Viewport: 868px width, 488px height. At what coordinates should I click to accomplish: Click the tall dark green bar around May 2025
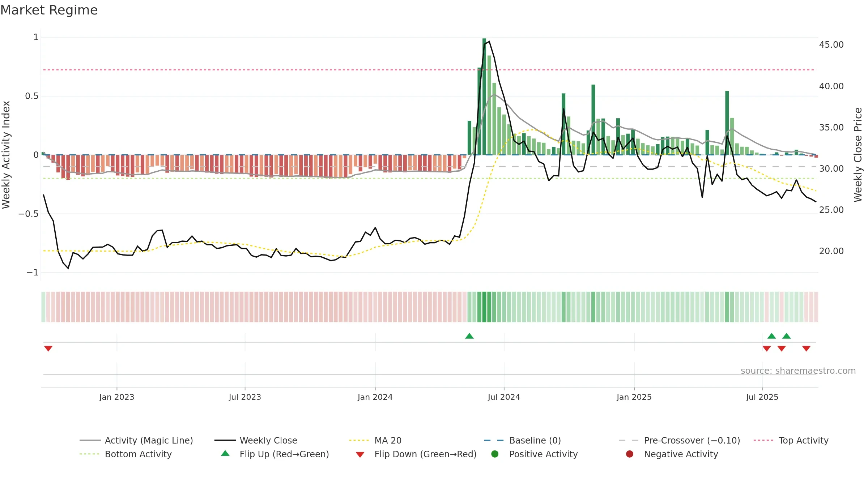[727, 123]
